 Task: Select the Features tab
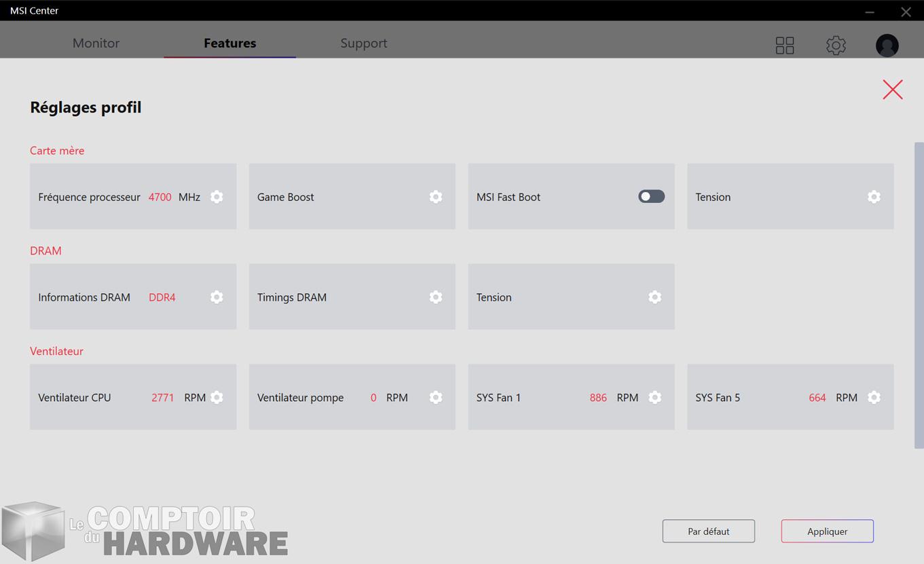(229, 43)
